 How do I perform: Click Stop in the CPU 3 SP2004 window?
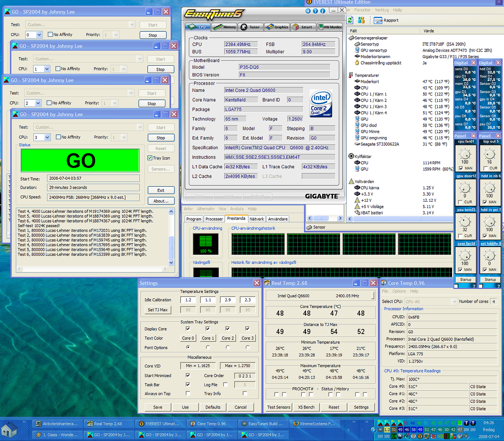point(161,138)
